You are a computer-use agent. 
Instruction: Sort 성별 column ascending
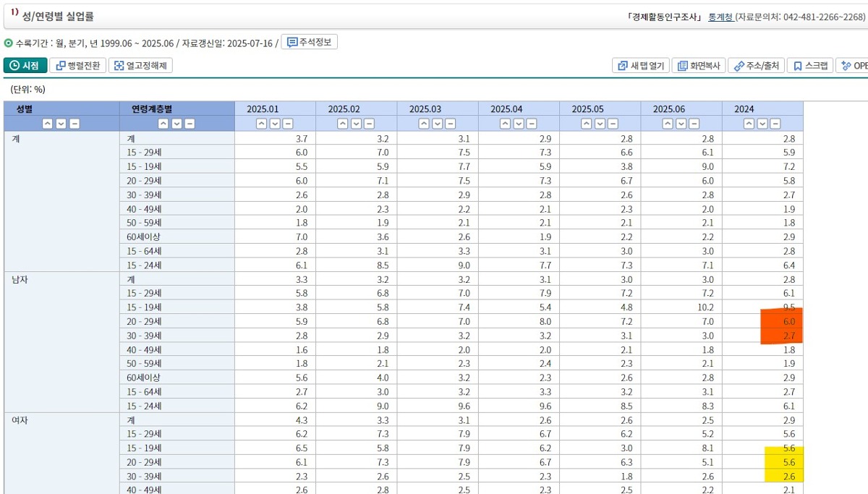click(48, 124)
